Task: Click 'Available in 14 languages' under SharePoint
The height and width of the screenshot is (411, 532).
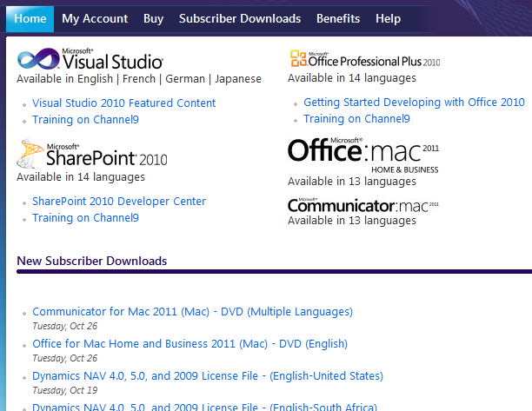Action: click(81, 177)
